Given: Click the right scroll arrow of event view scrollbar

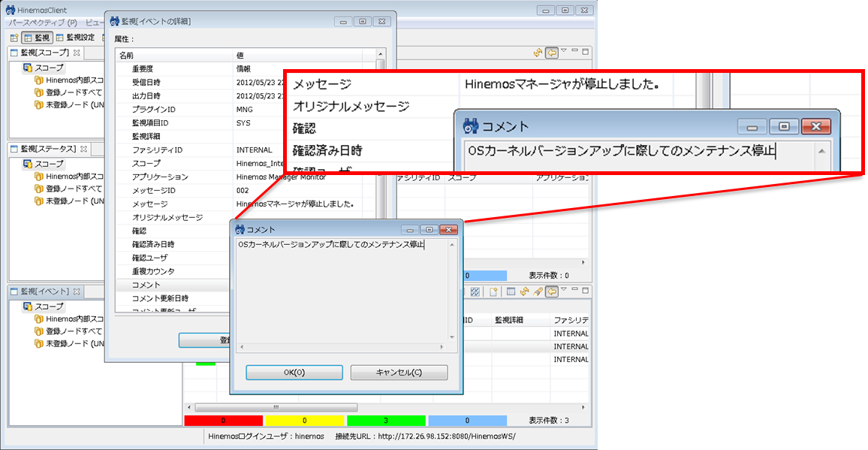Looking at the screenshot, I should 583,407.
